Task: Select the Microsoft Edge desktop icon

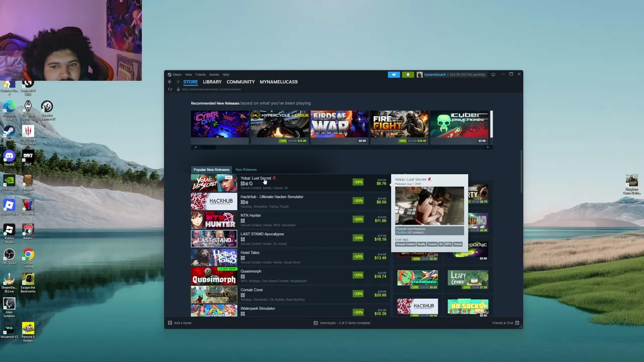Action: point(9,110)
